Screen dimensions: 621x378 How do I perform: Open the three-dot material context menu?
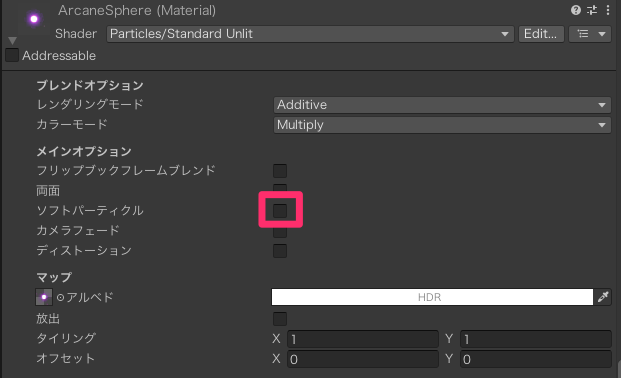point(608,10)
